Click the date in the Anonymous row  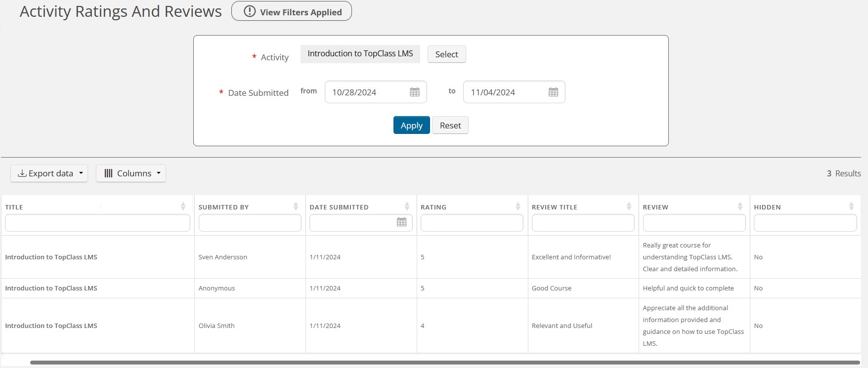pyautogui.click(x=325, y=288)
